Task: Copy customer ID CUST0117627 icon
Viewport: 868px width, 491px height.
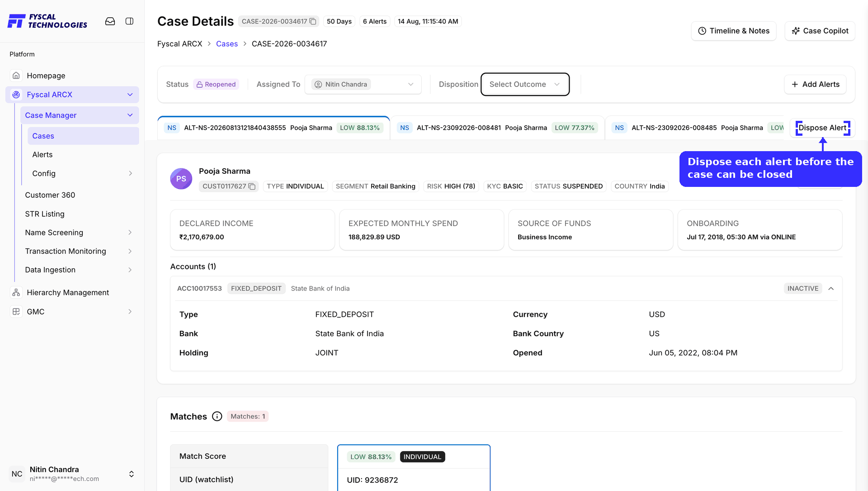Action: [x=252, y=186]
